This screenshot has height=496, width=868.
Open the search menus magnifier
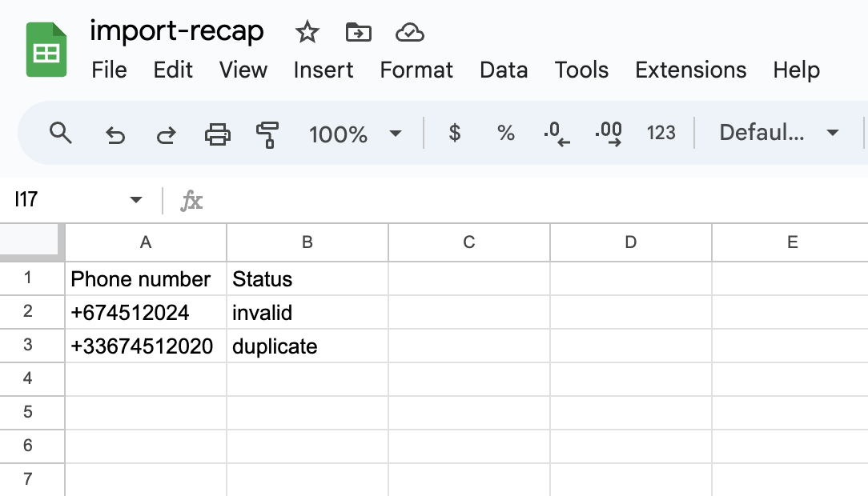(60, 134)
